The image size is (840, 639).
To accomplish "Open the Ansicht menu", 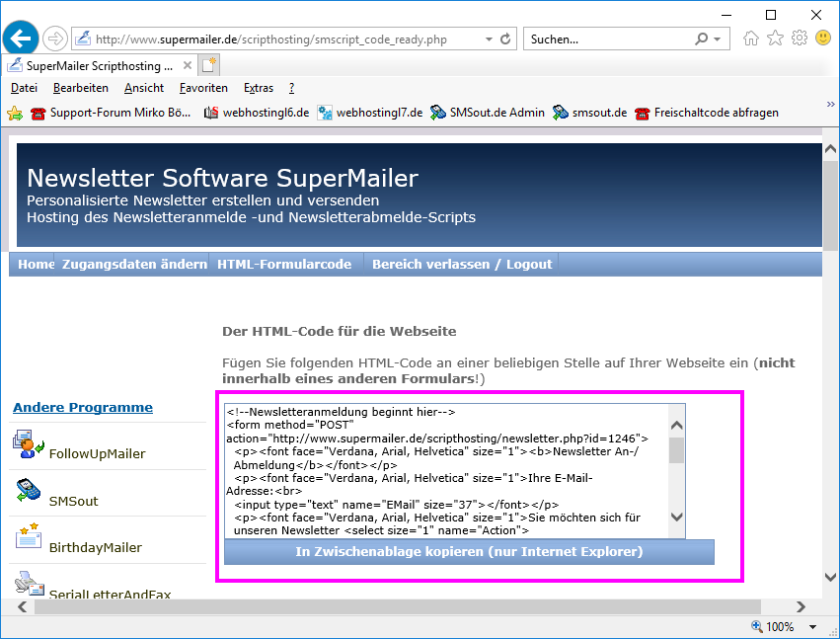I will tap(144, 88).
